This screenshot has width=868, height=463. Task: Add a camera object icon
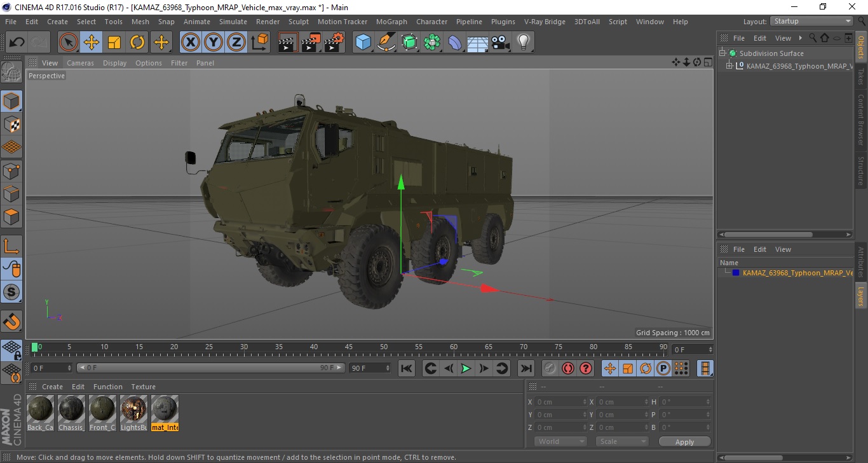click(501, 43)
